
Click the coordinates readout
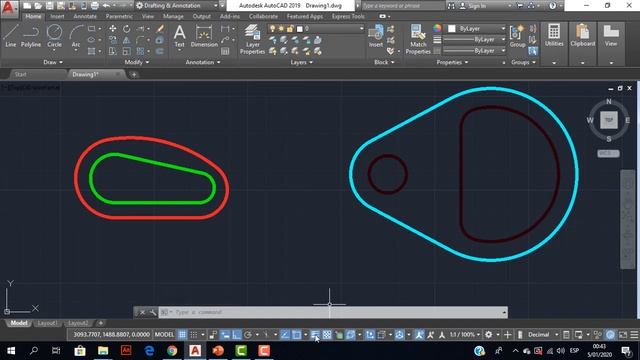pos(111,335)
